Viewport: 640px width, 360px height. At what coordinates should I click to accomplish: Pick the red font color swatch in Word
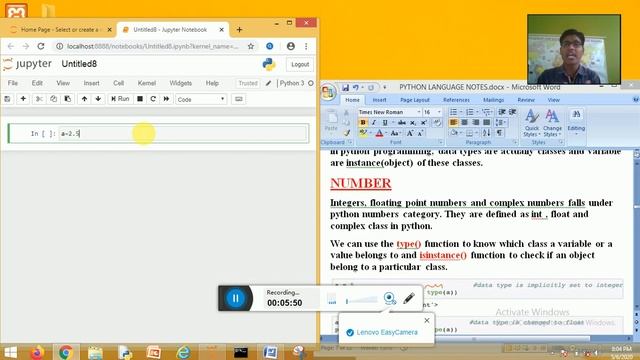pos(379,133)
